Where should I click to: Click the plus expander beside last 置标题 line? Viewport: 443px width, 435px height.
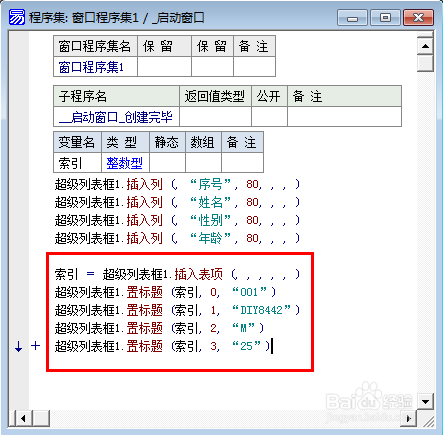click(x=35, y=345)
